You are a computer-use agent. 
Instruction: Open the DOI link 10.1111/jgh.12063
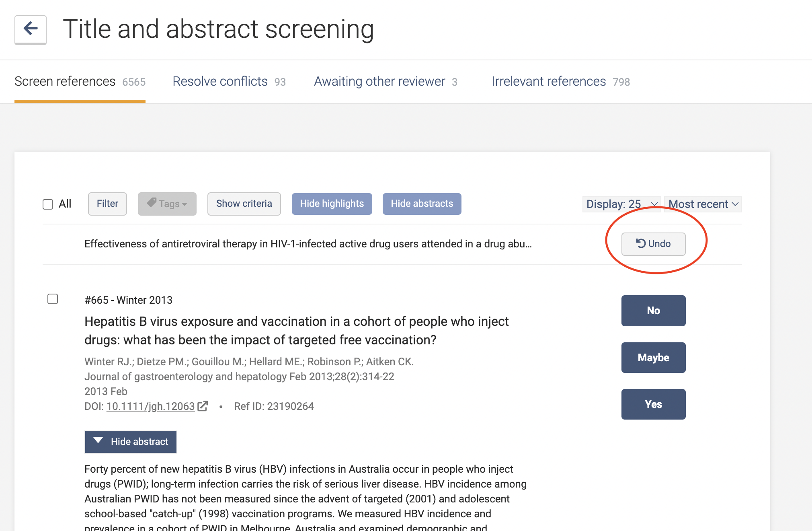tap(150, 406)
